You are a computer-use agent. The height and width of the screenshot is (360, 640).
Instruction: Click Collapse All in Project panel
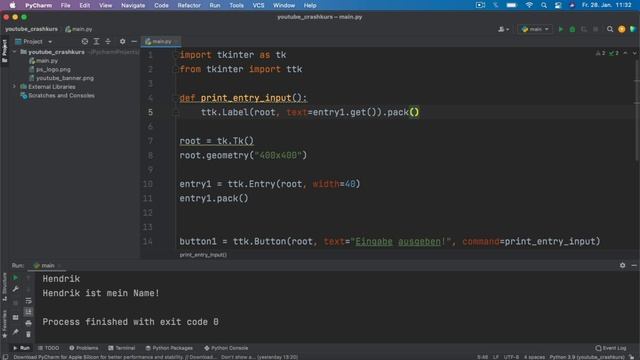pyautogui.click(x=108, y=41)
